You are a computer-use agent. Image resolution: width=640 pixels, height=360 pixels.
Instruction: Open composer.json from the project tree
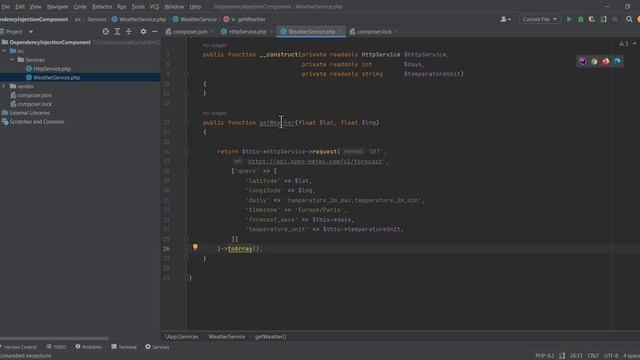[34, 95]
